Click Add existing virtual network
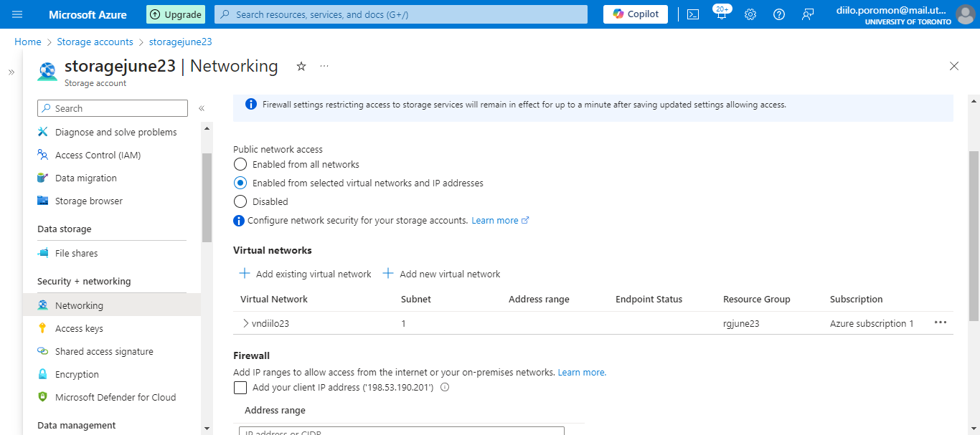The image size is (980, 435). click(306, 274)
